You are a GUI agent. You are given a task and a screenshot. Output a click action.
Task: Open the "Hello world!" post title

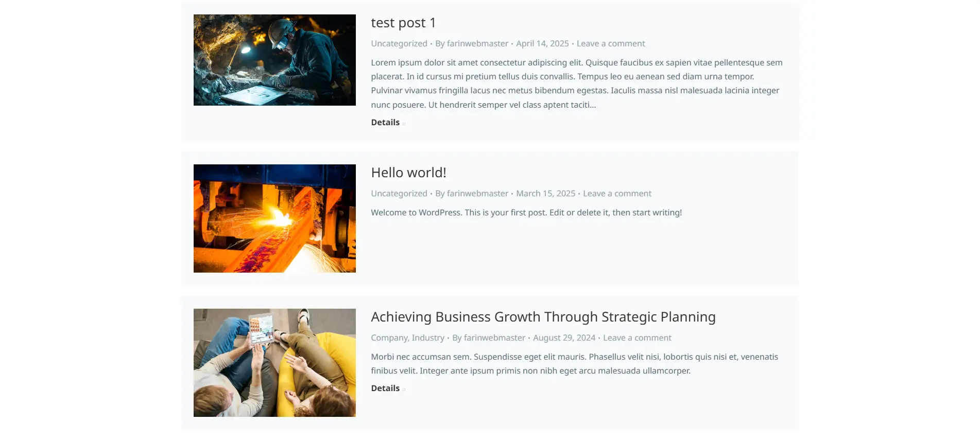tap(408, 173)
